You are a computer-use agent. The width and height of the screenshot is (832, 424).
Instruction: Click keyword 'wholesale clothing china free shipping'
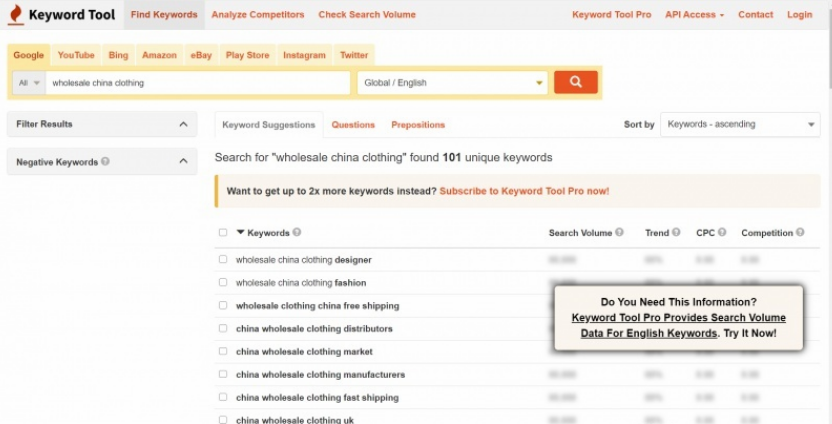[x=317, y=306]
